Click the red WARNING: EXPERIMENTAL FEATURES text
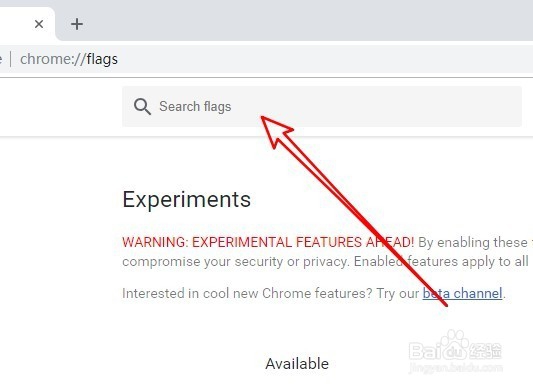Image resolution: width=533 pixels, height=387 pixels. point(268,242)
